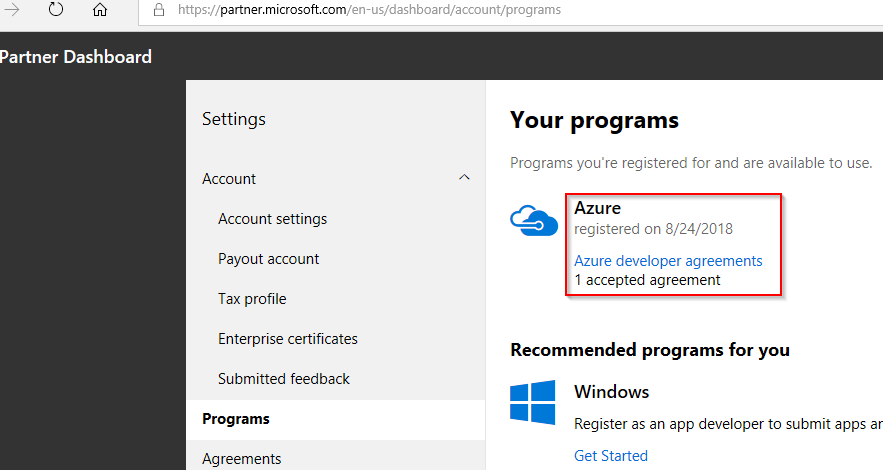This screenshot has height=470, width=883.
Task: Click the Partner Dashboard title
Action: click(76, 57)
